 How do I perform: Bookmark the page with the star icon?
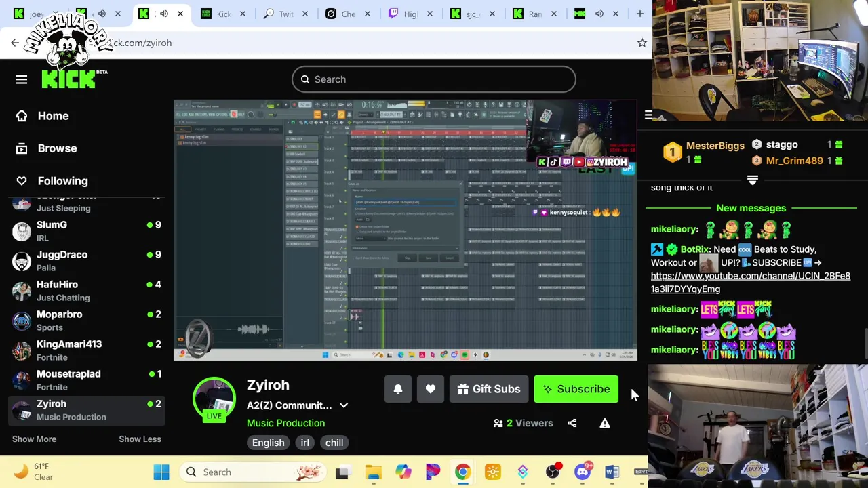point(642,43)
